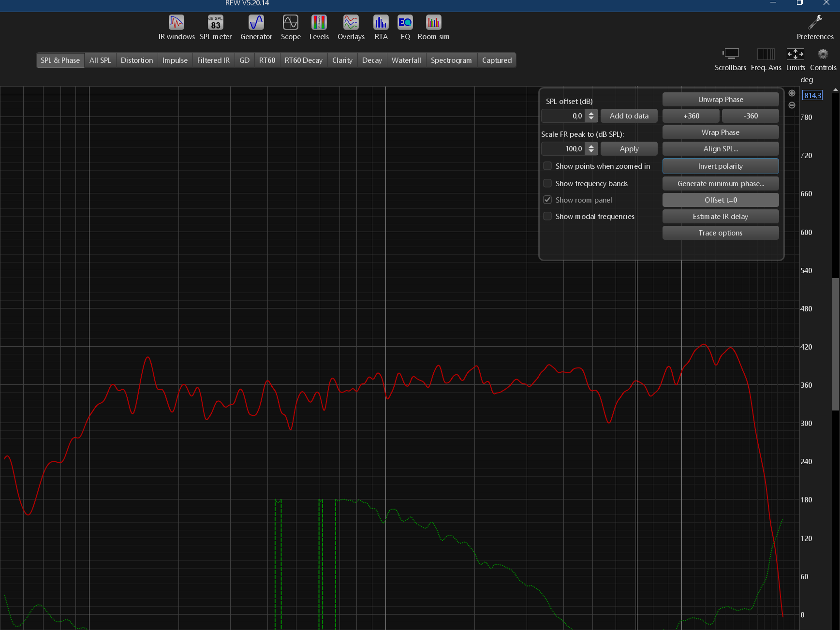
Task: Zoom out vertical axis with minus icon
Action: (x=792, y=105)
